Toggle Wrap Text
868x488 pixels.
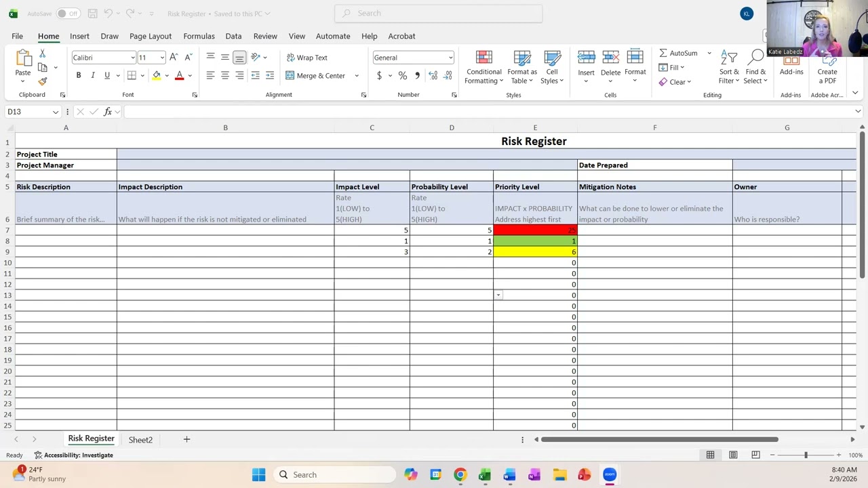307,58
